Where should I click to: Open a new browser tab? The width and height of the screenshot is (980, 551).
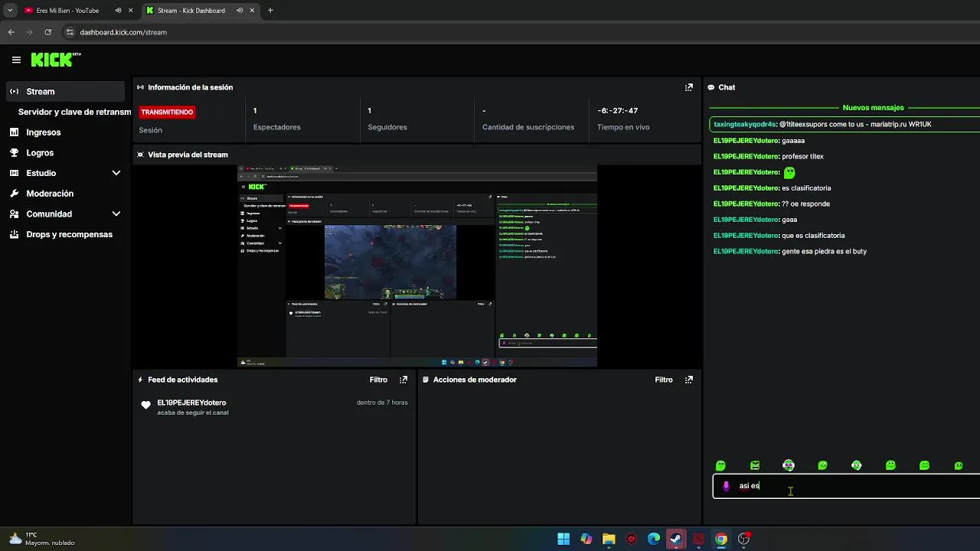(270, 11)
